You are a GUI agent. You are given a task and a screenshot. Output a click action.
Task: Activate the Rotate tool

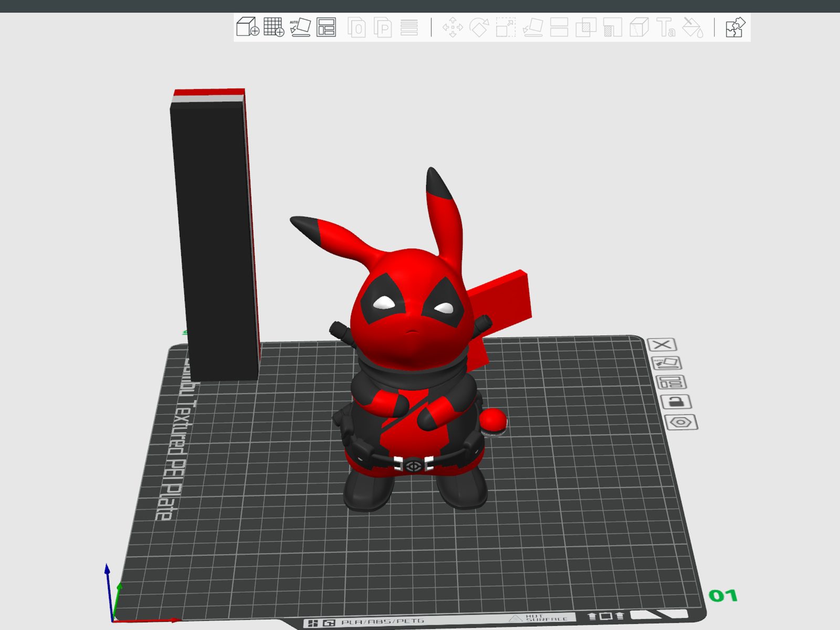click(479, 27)
